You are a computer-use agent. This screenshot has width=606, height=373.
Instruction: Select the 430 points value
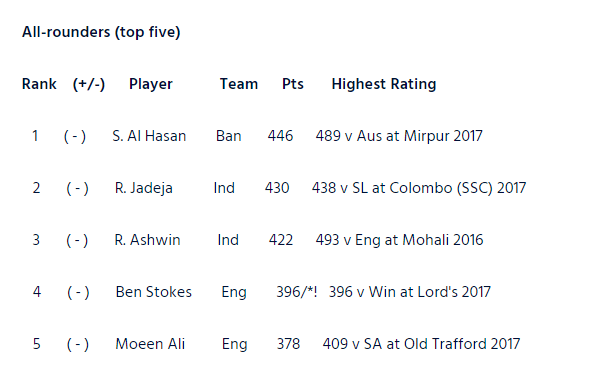coord(277,188)
